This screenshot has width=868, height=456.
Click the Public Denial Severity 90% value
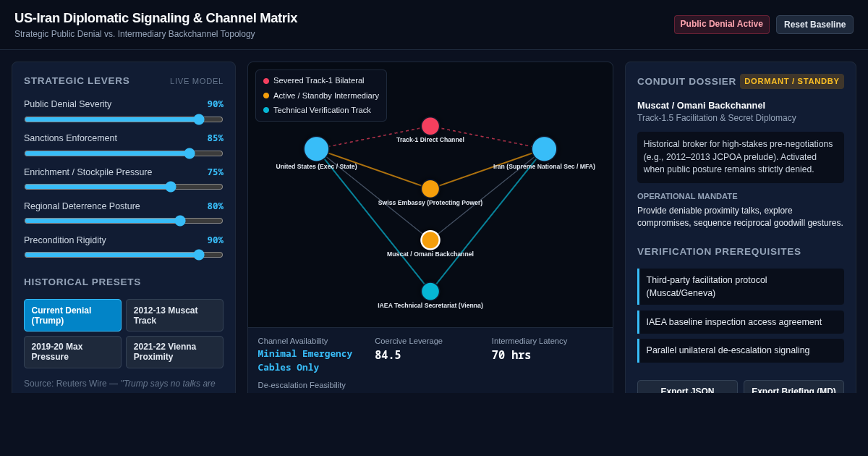coord(216,104)
